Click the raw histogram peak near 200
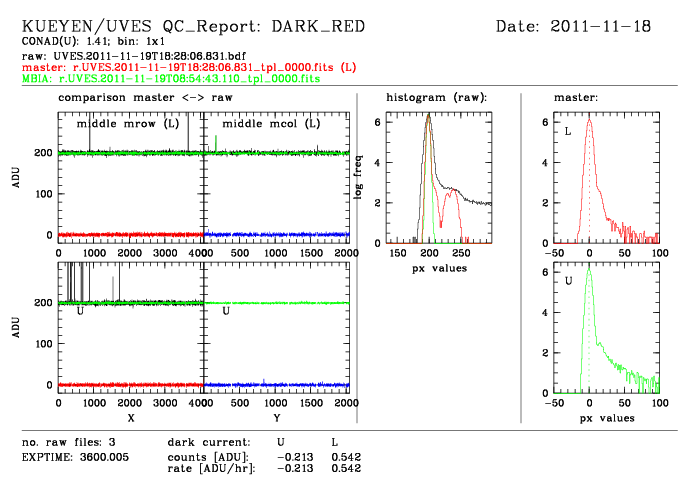Screen dimensions: 693x490 pyautogui.click(x=428, y=117)
